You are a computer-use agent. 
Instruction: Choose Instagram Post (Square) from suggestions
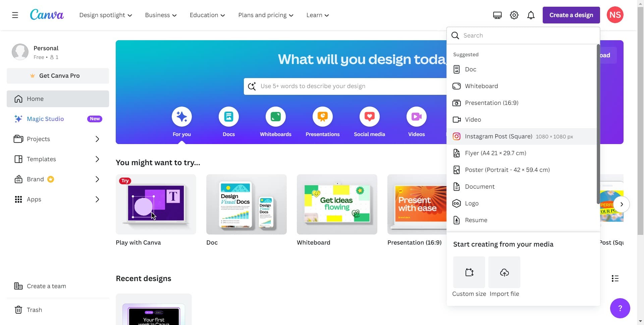(x=498, y=136)
